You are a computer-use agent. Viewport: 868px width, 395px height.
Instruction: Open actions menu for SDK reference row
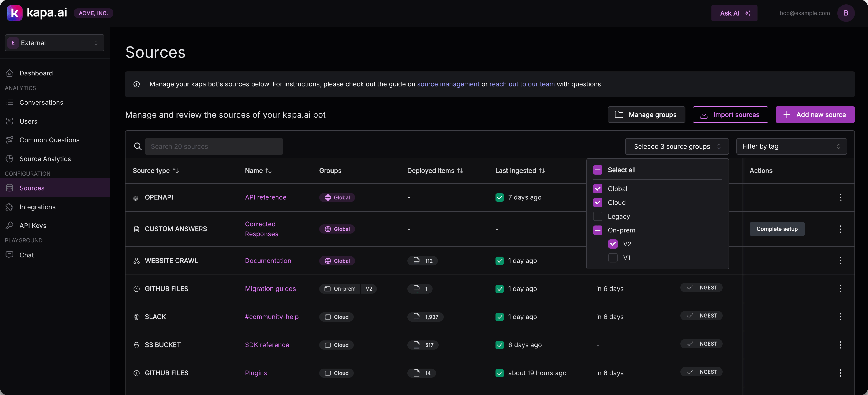840,345
